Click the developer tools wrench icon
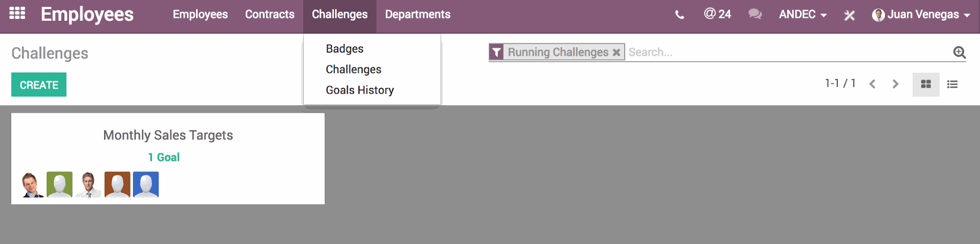The image size is (980, 244). 849,15
